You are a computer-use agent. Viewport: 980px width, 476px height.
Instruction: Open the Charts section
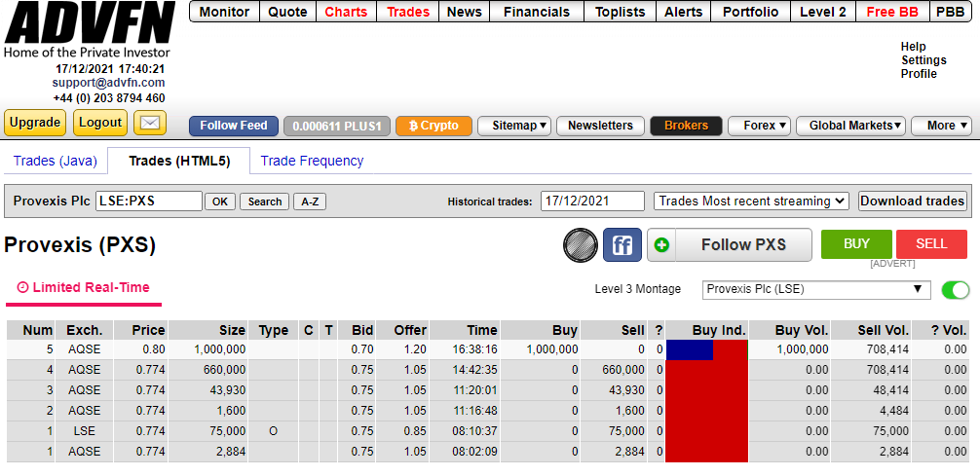pyautogui.click(x=346, y=12)
